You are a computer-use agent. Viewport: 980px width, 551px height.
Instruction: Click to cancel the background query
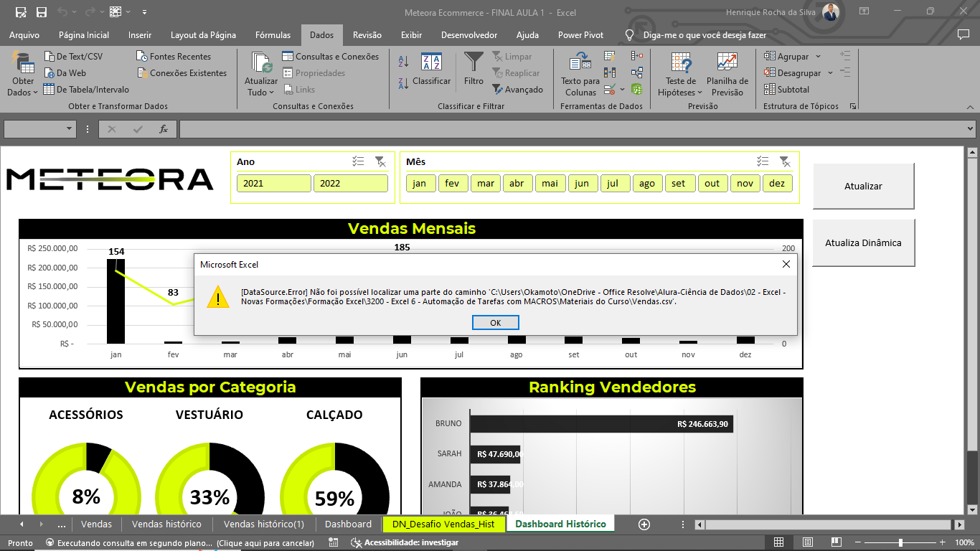265,543
